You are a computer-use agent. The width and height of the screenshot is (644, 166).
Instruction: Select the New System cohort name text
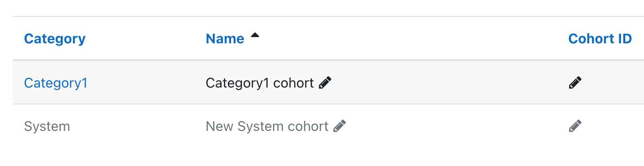[267, 126]
